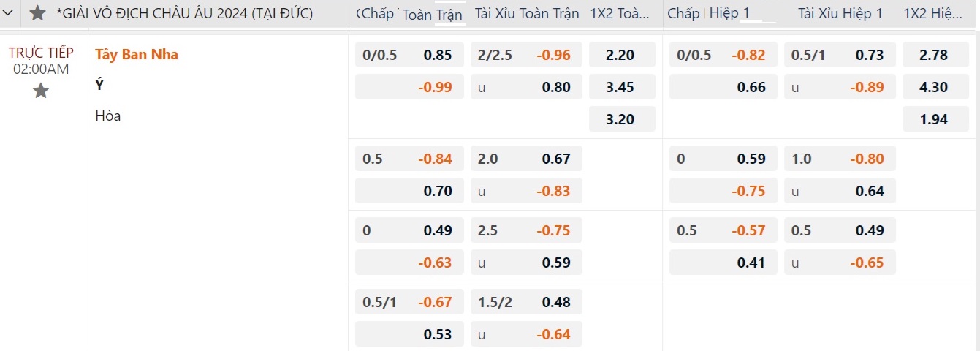Choose the draw full-match odds 3.20
Screen dimensions: 980x351
click(622, 119)
